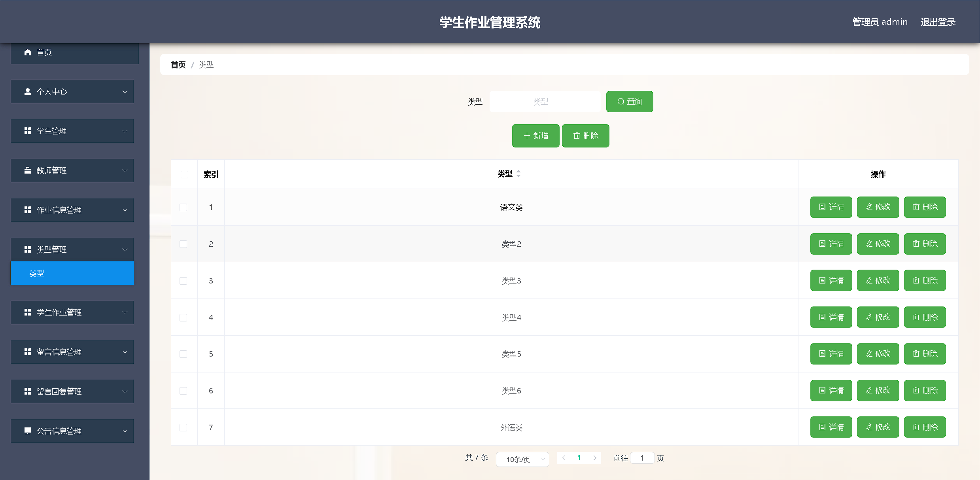Click the grid icon beside 留言回复管理
980x480 pixels.
(x=28, y=391)
